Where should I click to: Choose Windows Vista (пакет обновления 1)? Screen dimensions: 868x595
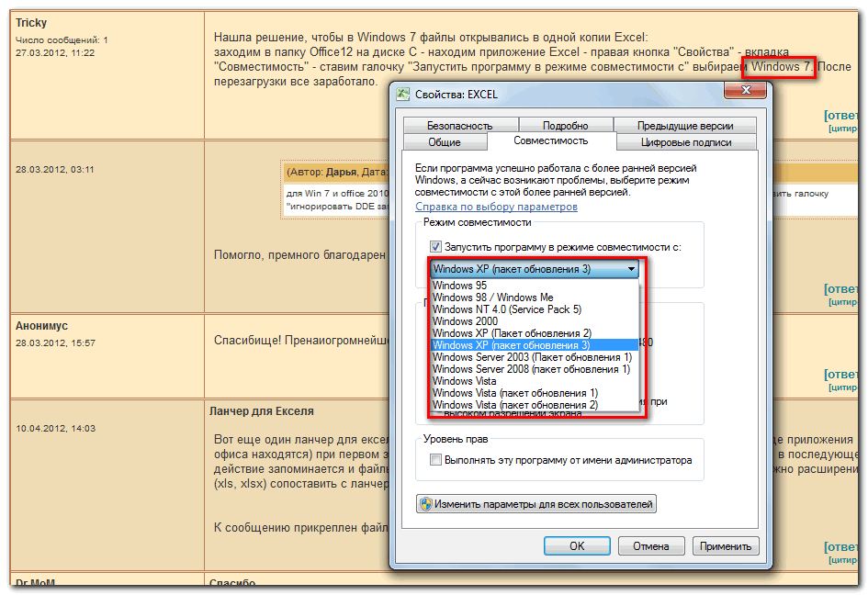pyautogui.click(x=535, y=393)
